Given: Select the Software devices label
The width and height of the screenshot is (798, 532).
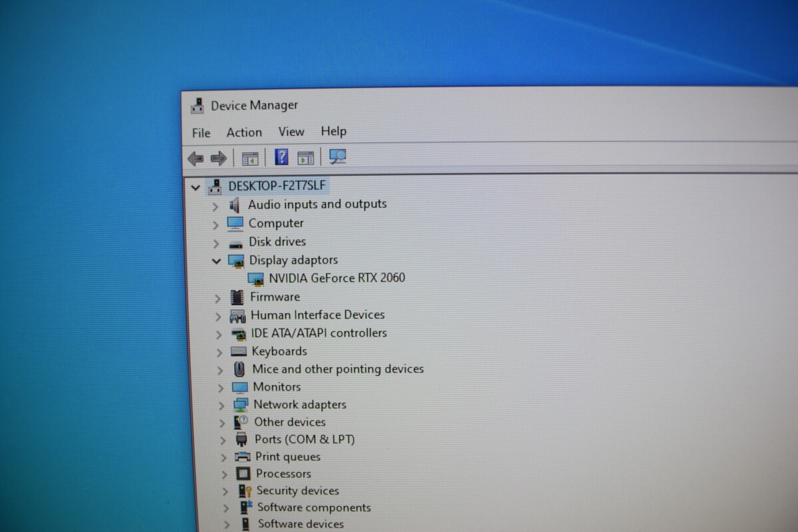Looking at the screenshot, I should coord(301,524).
